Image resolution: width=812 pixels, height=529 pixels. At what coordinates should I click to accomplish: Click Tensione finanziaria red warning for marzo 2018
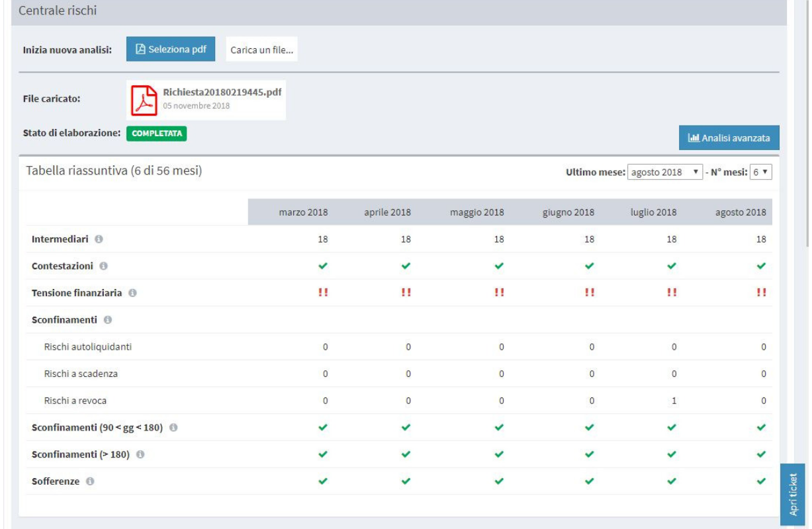click(x=323, y=293)
